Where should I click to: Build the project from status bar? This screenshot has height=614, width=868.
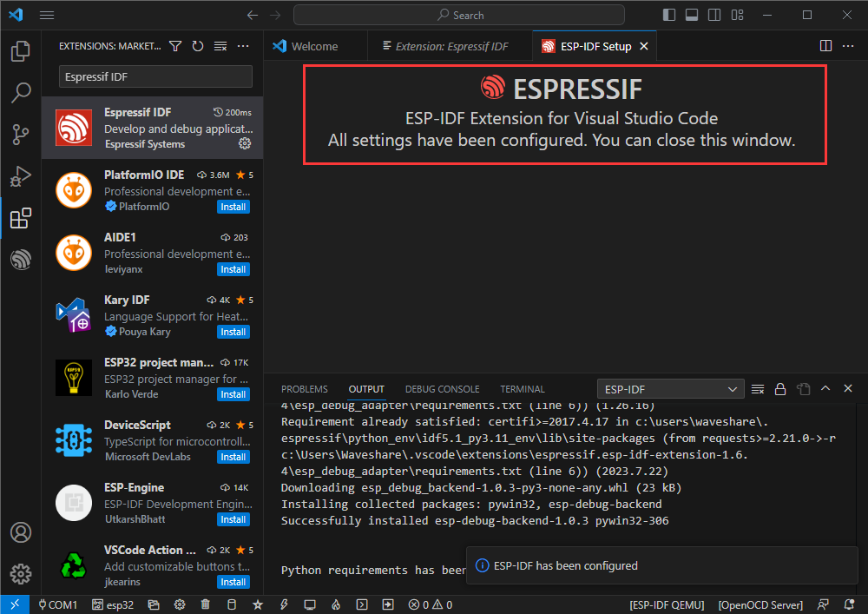[232, 604]
